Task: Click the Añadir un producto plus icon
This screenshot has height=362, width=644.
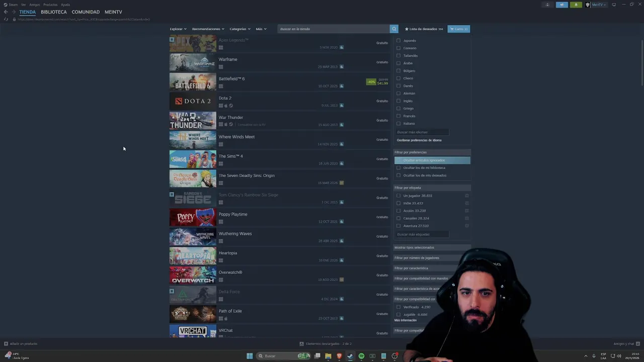Action: pos(6,344)
